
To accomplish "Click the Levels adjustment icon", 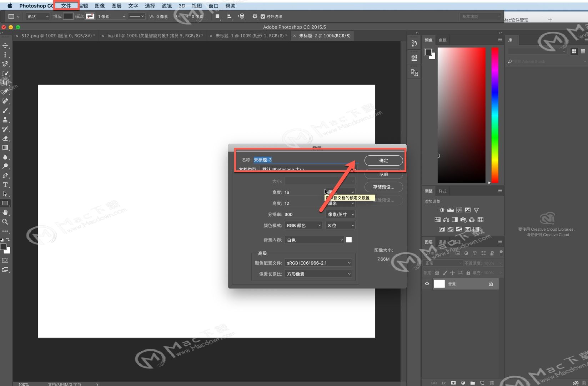I will (x=451, y=210).
